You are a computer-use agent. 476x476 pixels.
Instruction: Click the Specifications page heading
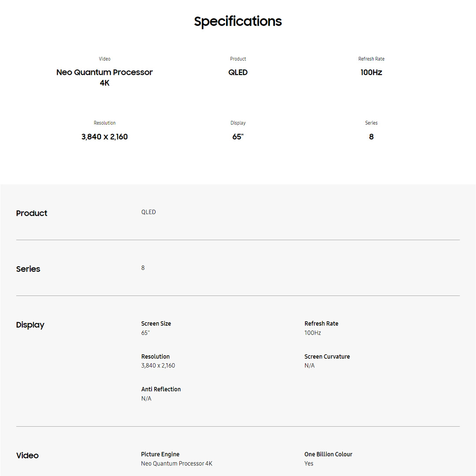click(238, 21)
